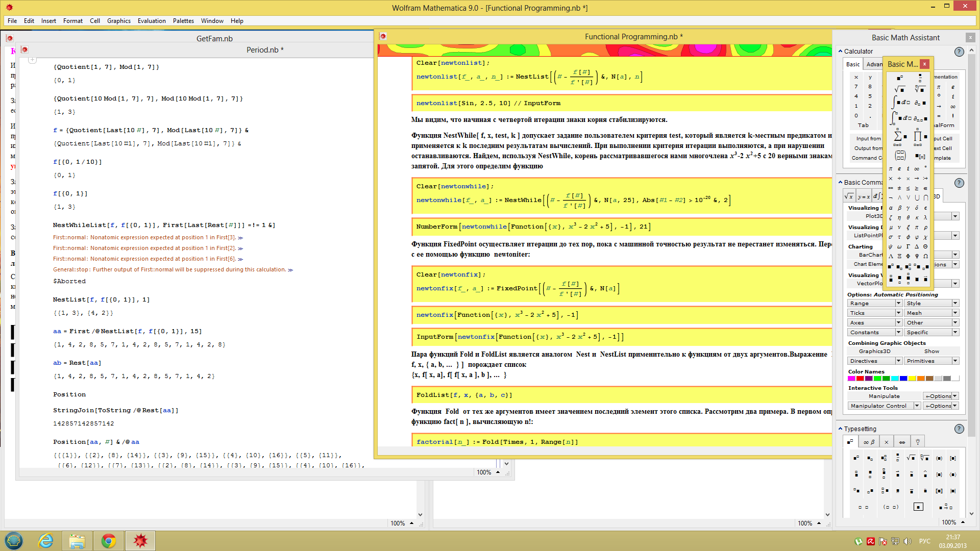Screen dimensions: 980x551
Task: Collapse the Typesetting section
Action: tap(841, 429)
